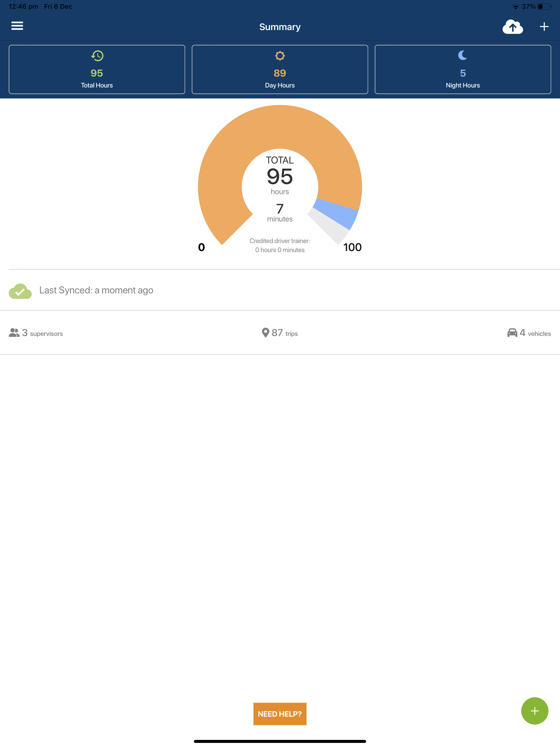Tap the green floating add button
The image size is (560, 747).
534,711
